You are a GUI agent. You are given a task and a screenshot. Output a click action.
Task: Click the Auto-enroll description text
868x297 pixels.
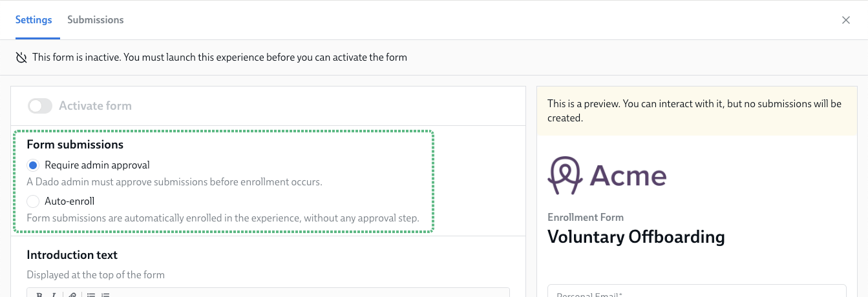[223, 218]
